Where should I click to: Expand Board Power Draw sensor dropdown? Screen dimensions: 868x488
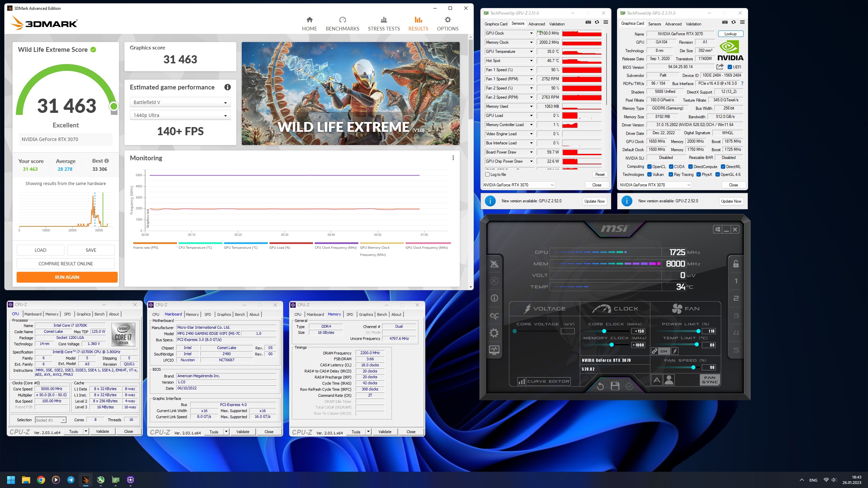click(x=531, y=152)
